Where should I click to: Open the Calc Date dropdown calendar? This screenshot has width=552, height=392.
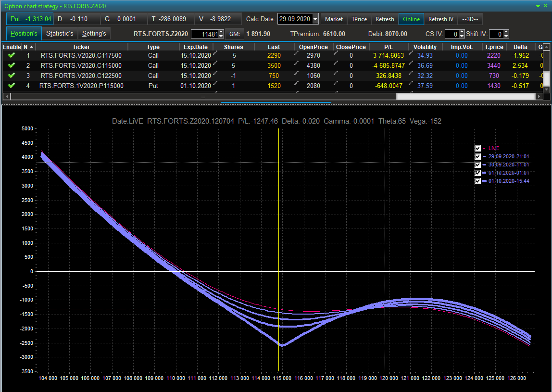pyautogui.click(x=315, y=19)
